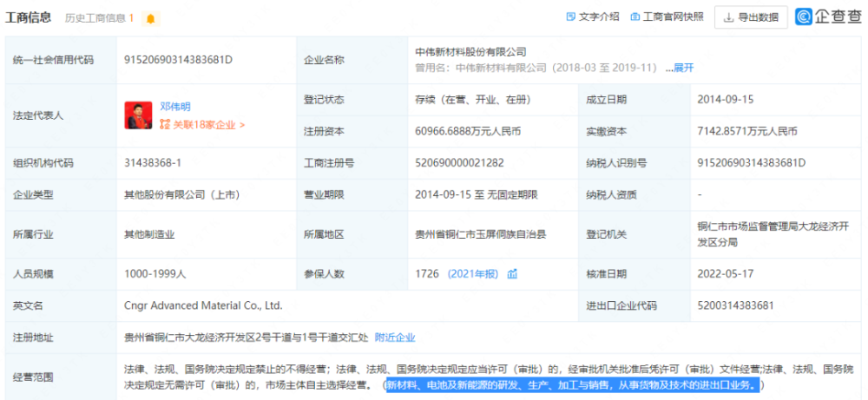Screen dimensions: 868x400
Task: Open 文字介绍 link
Action: coord(599,17)
